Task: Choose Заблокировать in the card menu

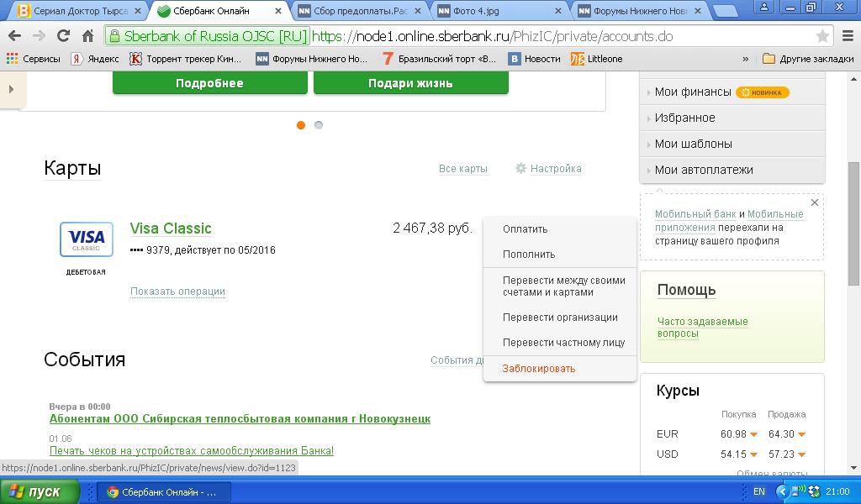Action: click(x=559, y=369)
